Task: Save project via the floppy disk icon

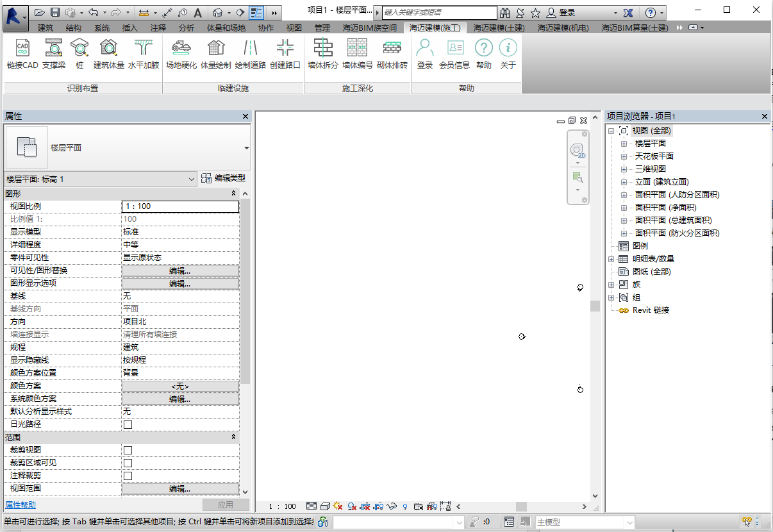Action: 55,12
